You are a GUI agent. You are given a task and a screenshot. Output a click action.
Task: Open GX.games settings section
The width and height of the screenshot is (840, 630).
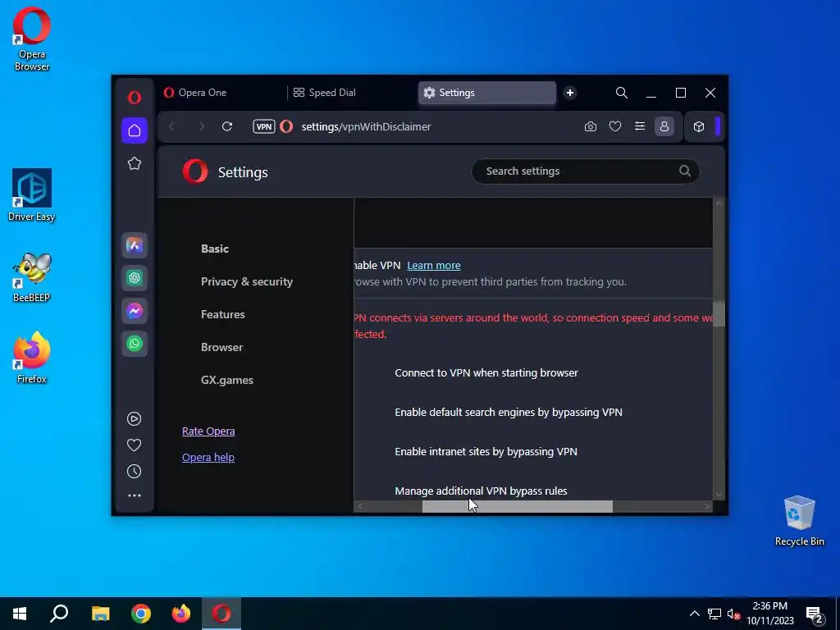[x=227, y=380]
